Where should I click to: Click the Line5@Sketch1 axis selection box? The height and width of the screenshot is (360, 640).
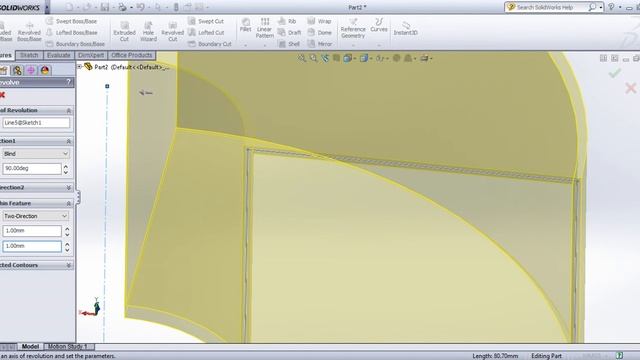36,122
